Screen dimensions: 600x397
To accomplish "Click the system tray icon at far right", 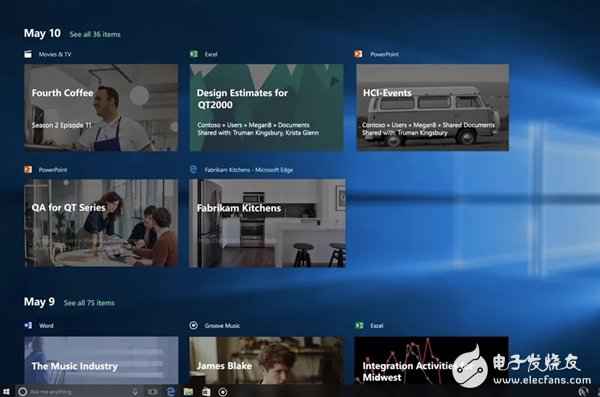I will pyautogui.click(x=583, y=391).
